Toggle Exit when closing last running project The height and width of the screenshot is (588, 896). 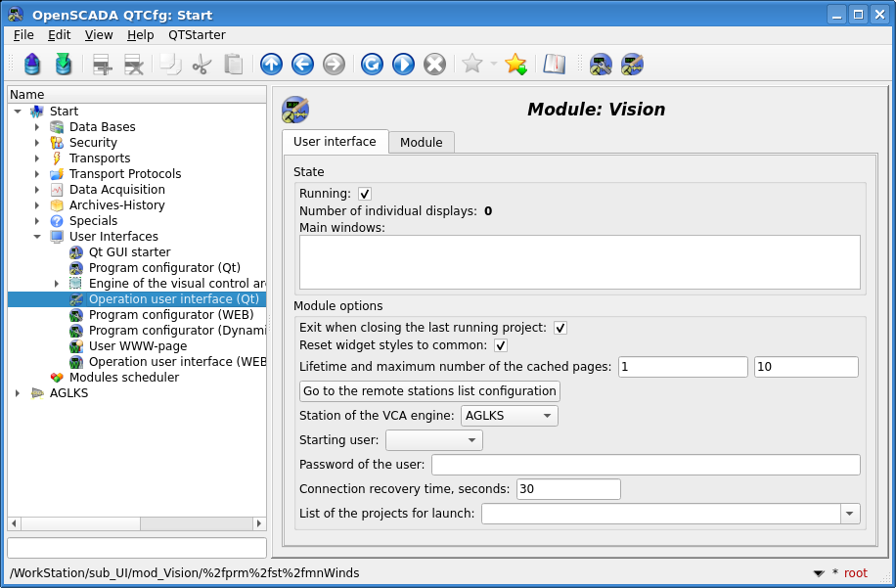point(560,328)
